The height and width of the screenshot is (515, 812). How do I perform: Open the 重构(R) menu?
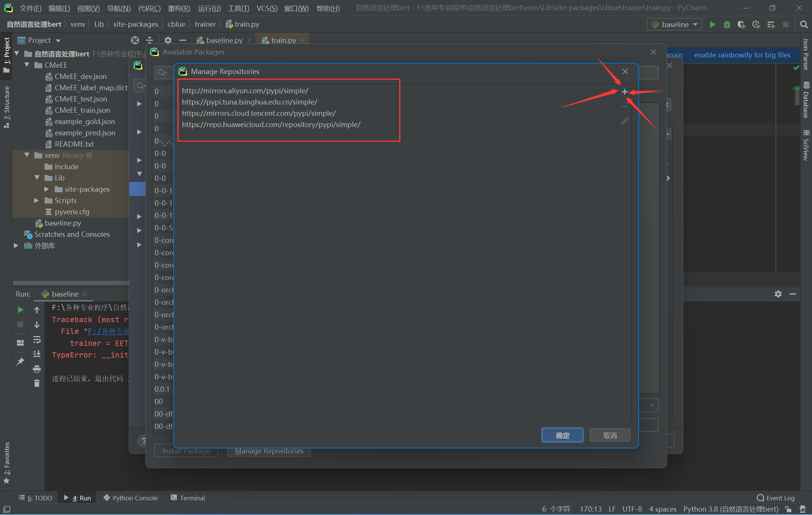pyautogui.click(x=179, y=8)
